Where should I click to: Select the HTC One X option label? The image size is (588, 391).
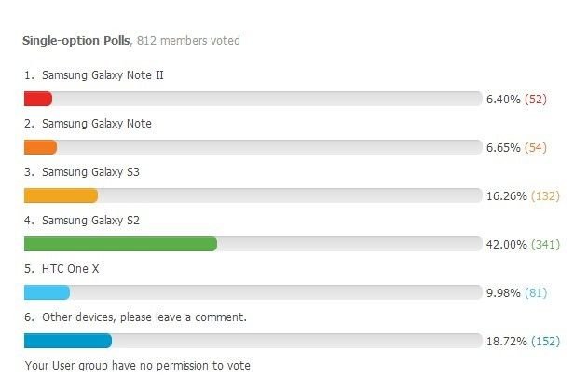[x=71, y=268]
